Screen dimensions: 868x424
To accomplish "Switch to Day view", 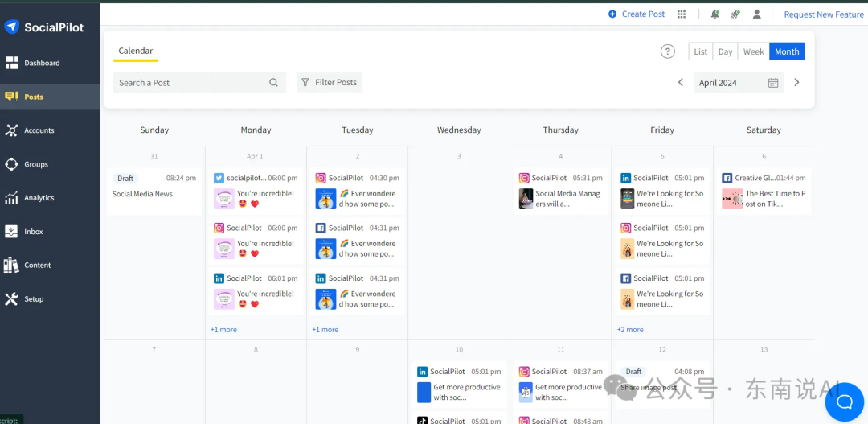I will click(725, 51).
